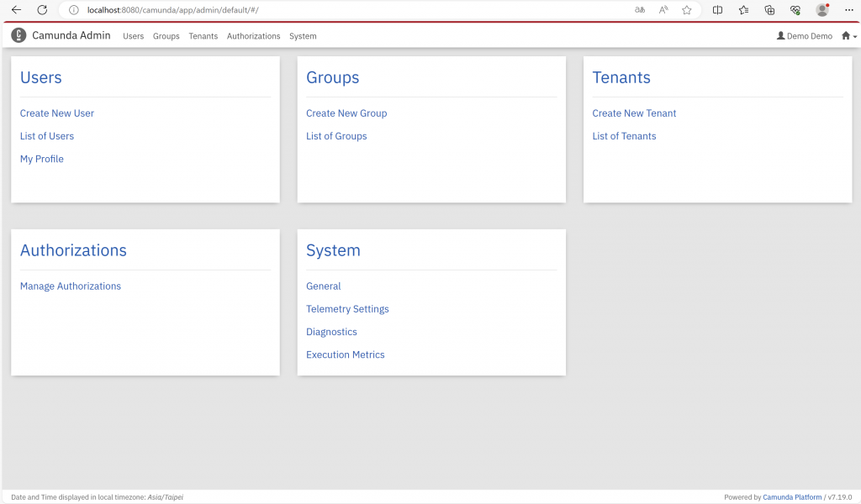
Task: Click the Authorizations card heading
Action: (x=74, y=250)
